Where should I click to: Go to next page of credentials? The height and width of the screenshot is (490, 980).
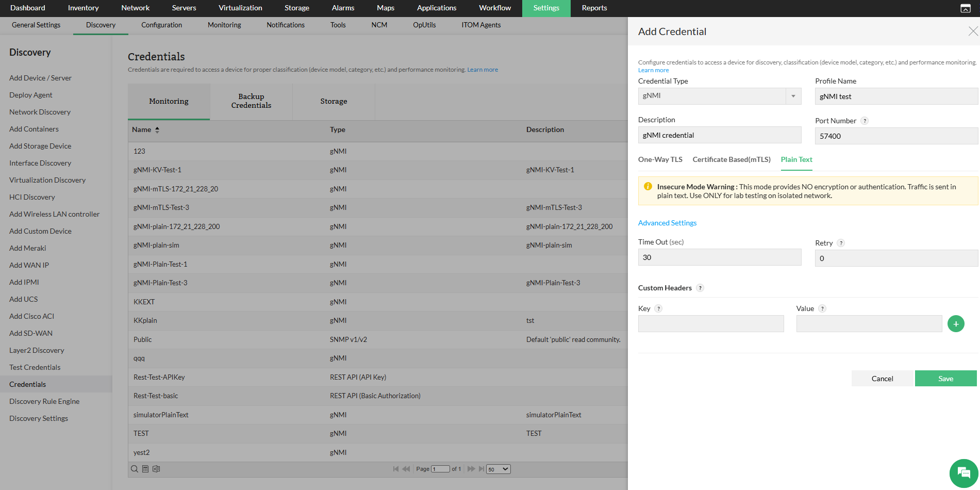click(x=471, y=469)
